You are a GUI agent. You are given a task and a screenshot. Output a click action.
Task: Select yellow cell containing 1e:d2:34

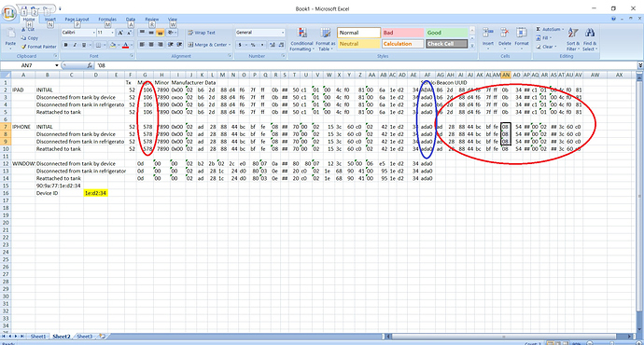[96, 193]
